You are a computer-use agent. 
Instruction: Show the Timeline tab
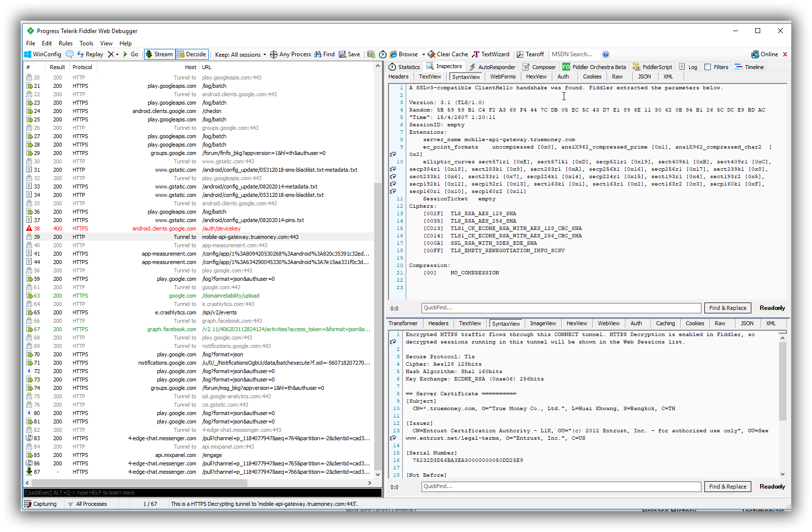pos(749,67)
